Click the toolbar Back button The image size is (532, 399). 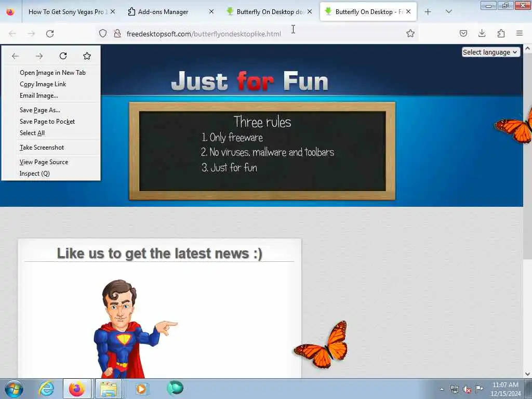[x=12, y=34]
